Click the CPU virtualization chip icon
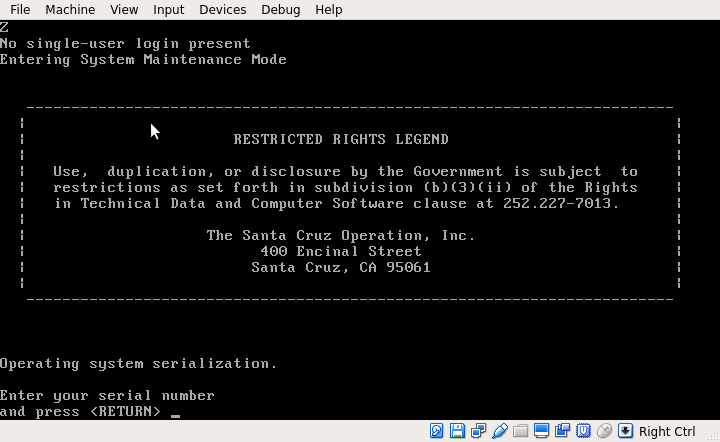 pos(584,431)
